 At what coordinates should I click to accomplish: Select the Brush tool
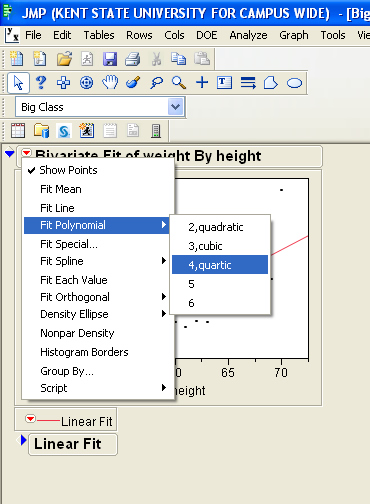point(133,82)
